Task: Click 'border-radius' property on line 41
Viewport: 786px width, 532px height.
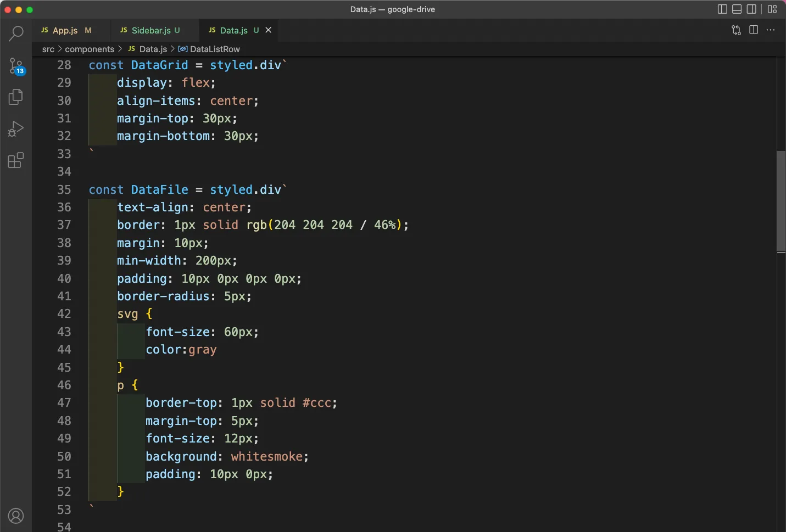Action: click(x=163, y=296)
